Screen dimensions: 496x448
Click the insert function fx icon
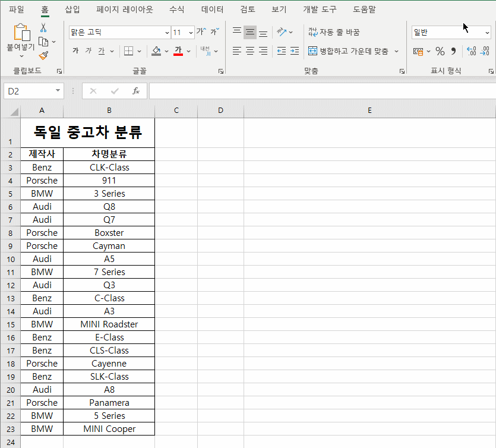135,91
